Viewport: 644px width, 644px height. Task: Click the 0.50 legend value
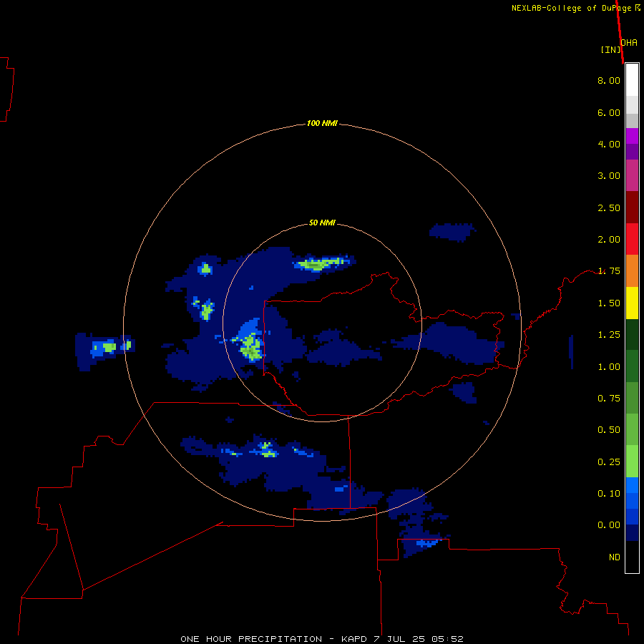[609, 430]
